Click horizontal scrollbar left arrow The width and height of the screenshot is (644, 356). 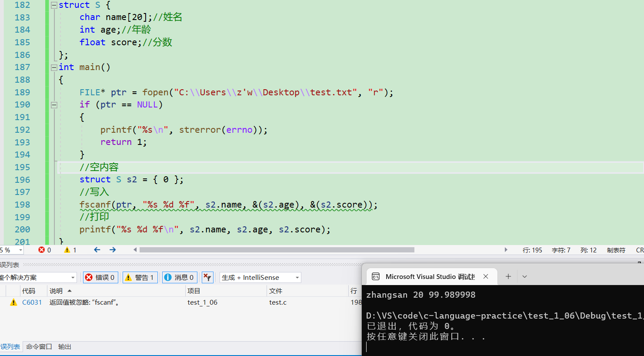(135, 250)
